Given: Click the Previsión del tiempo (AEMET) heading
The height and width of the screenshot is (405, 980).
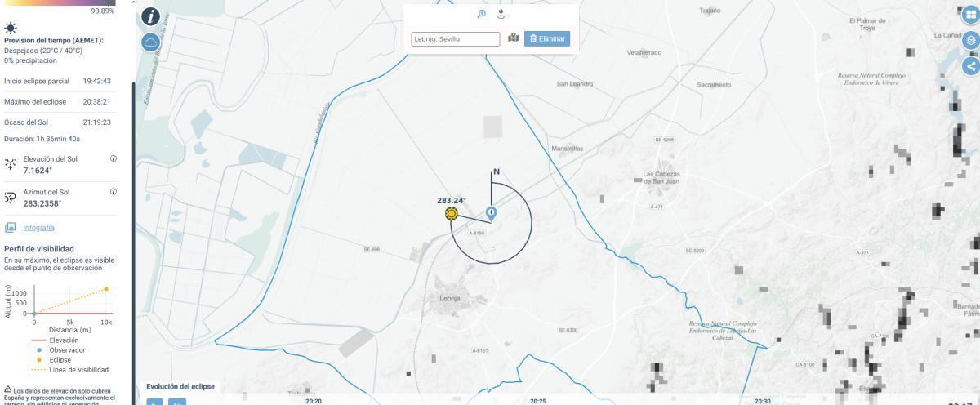Looking at the screenshot, I should (53, 40).
